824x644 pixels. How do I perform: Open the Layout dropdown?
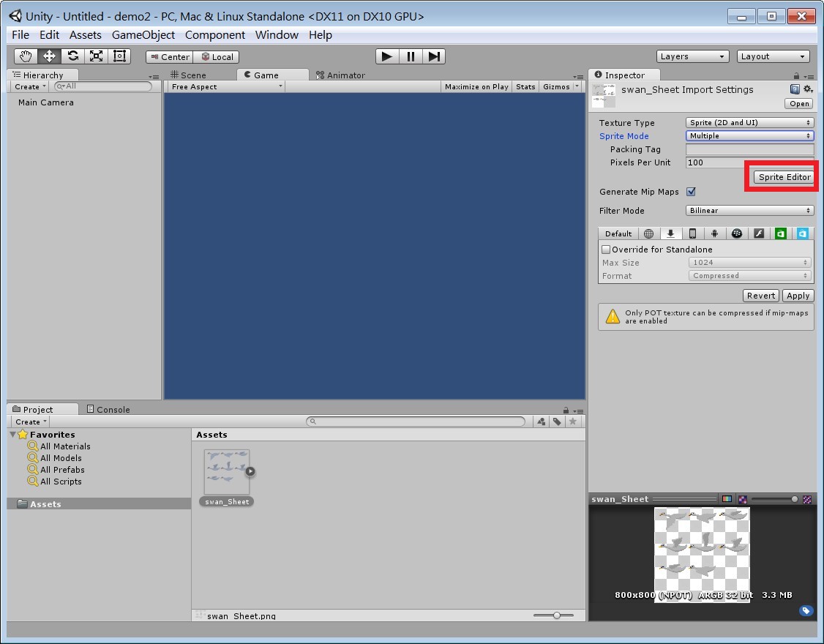click(x=773, y=56)
